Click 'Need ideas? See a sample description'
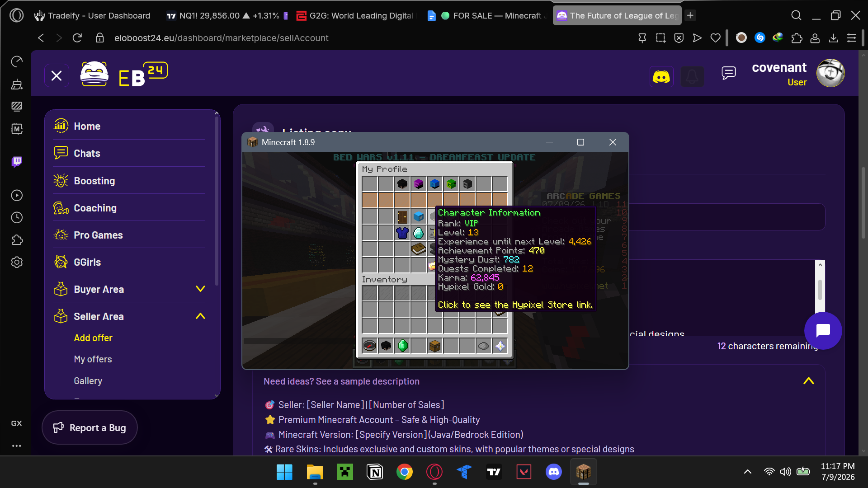 [x=341, y=381]
